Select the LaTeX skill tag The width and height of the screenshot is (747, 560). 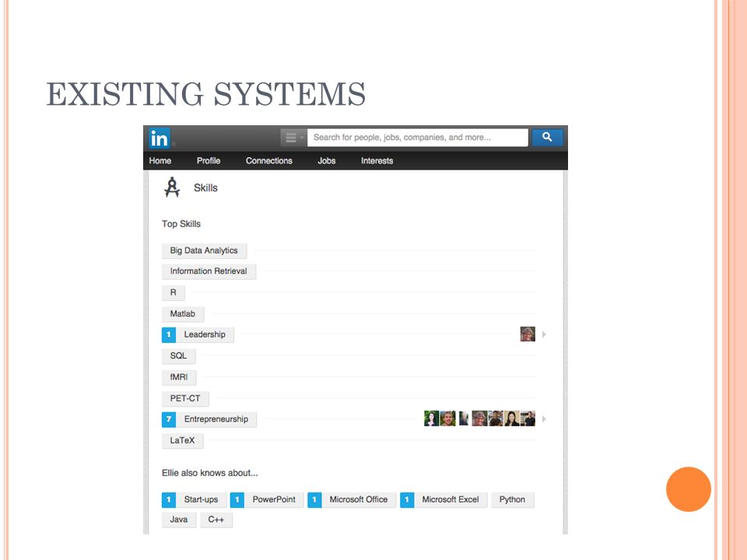point(182,441)
